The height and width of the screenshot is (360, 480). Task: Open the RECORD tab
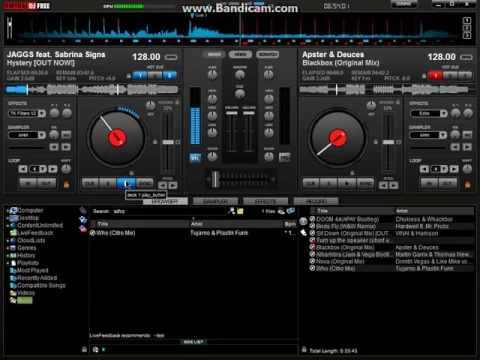pos(316,201)
